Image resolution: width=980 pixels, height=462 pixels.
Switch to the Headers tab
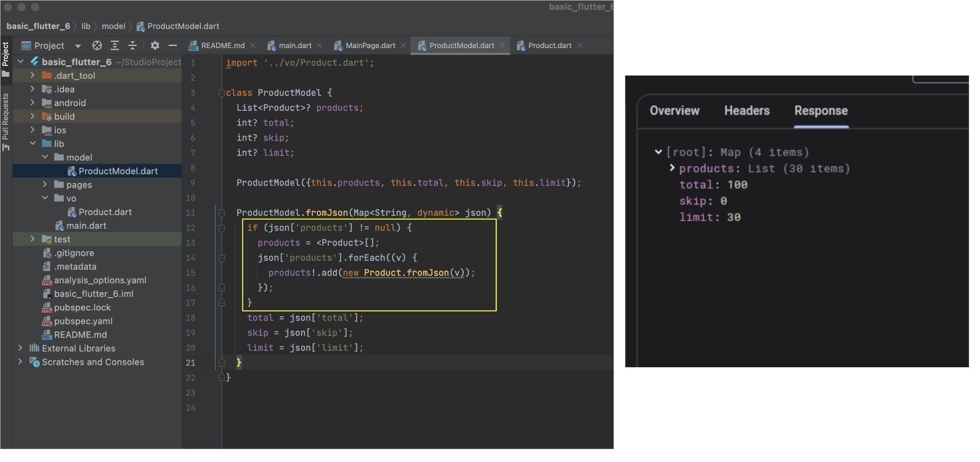pos(746,111)
